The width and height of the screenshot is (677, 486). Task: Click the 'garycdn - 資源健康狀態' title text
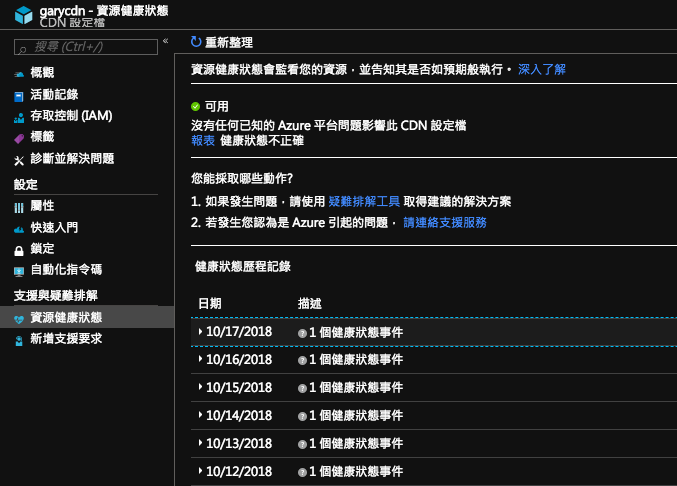coord(104,10)
